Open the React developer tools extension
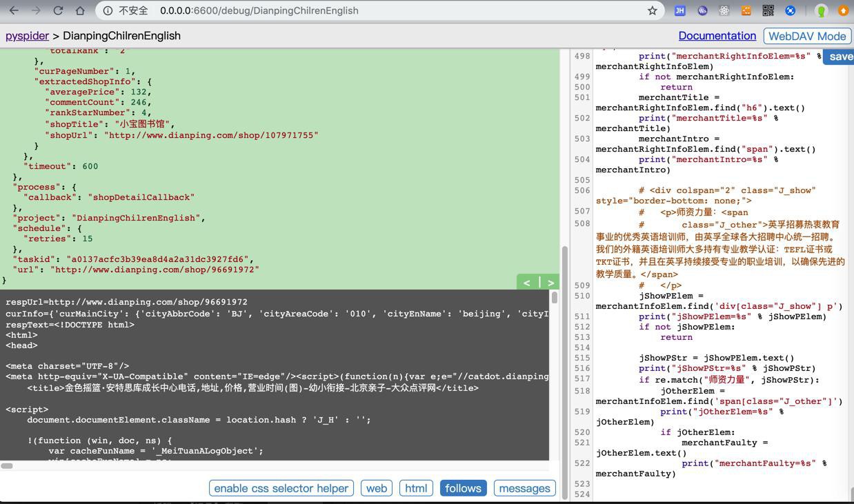Image resolution: width=854 pixels, height=504 pixels. pyautogui.click(x=724, y=10)
